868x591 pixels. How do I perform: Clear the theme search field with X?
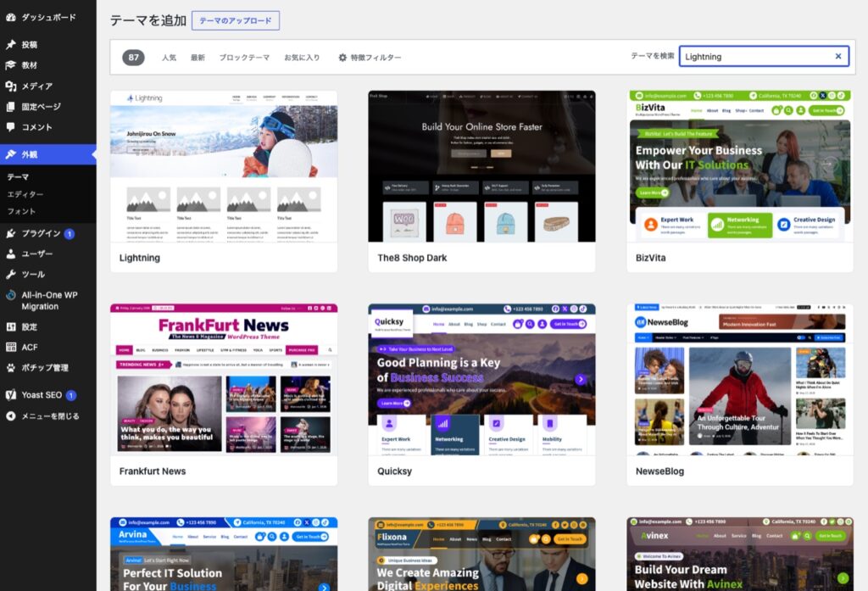[x=838, y=56]
